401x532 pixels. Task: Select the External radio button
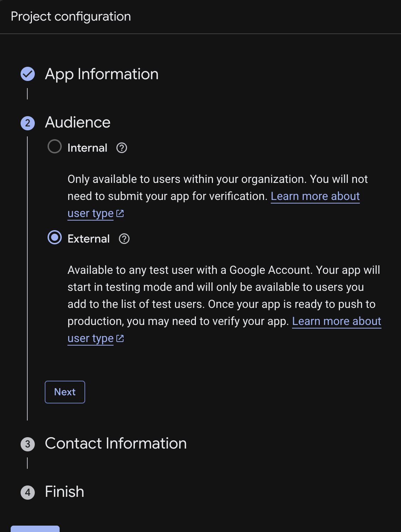(x=55, y=237)
